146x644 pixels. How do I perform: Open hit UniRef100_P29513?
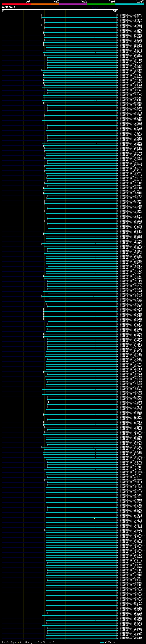click(131, 170)
